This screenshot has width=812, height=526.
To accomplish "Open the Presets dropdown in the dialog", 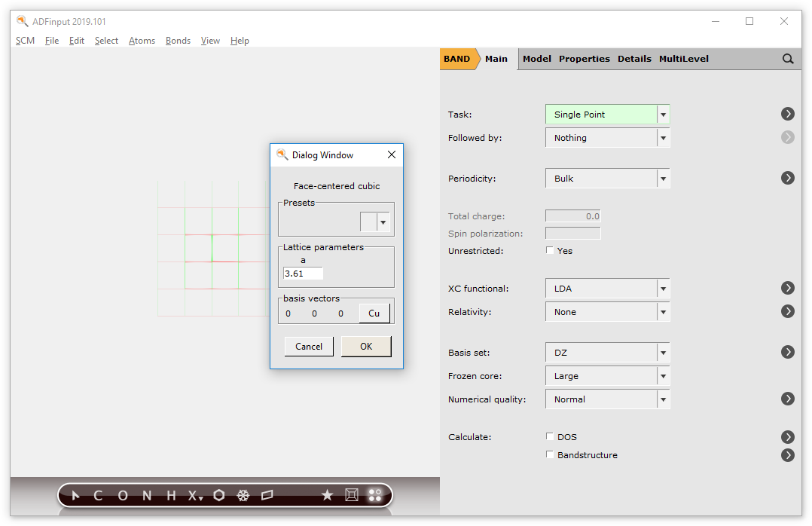I will (384, 221).
